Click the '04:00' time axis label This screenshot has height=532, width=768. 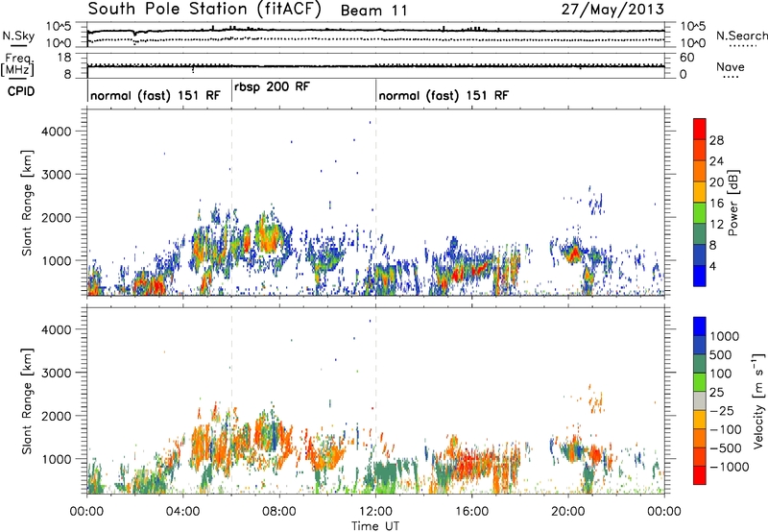point(183,512)
